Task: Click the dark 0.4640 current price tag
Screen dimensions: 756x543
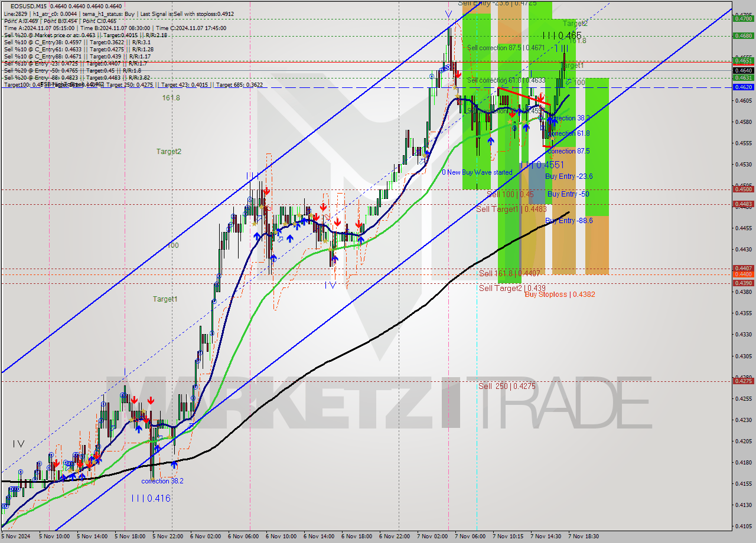Action: point(743,70)
